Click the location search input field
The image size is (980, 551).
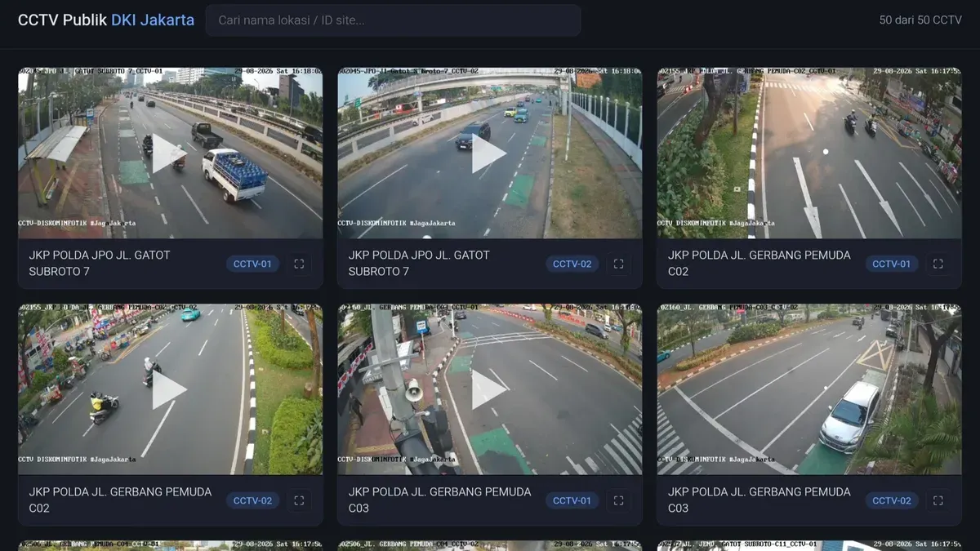393,20
